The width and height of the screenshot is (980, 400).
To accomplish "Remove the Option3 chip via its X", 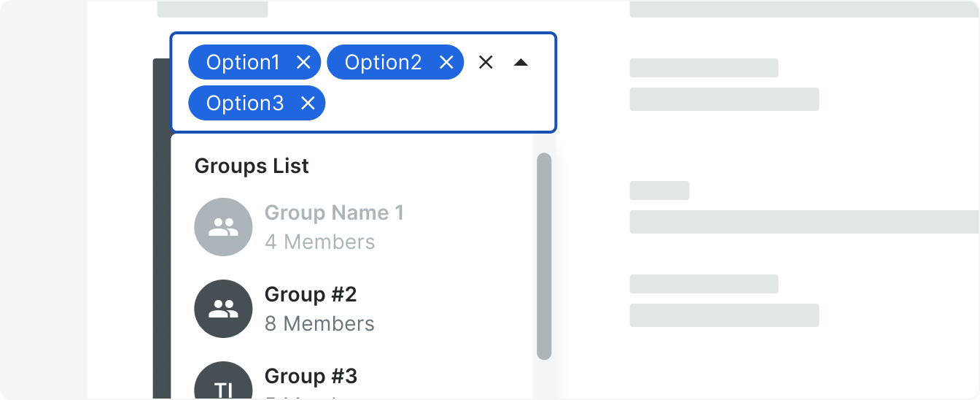I will click(x=308, y=104).
